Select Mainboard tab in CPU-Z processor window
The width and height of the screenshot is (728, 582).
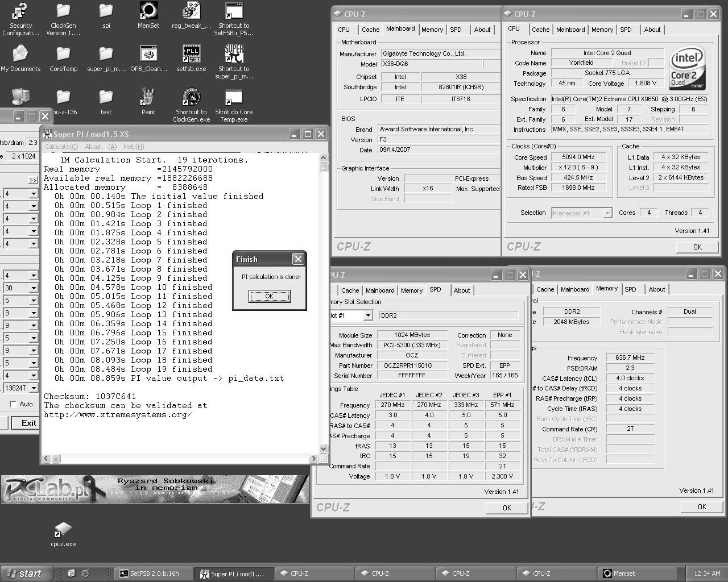click(570, 30)
